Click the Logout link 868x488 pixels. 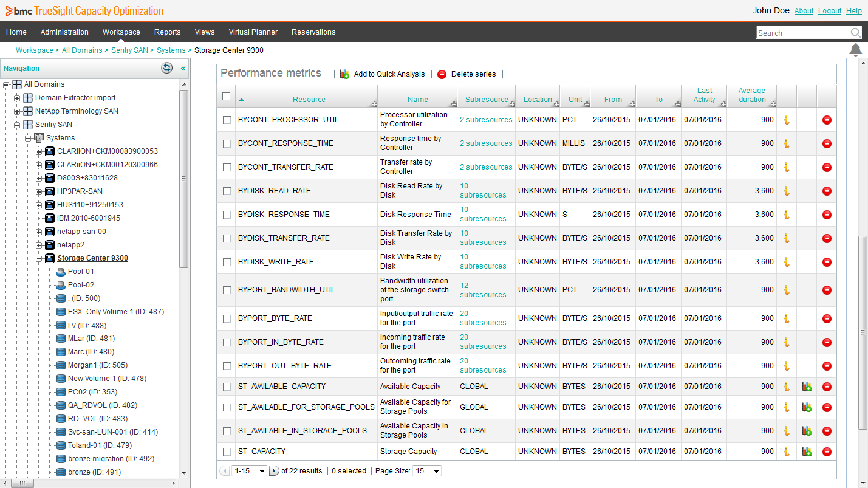click(830, 11)
